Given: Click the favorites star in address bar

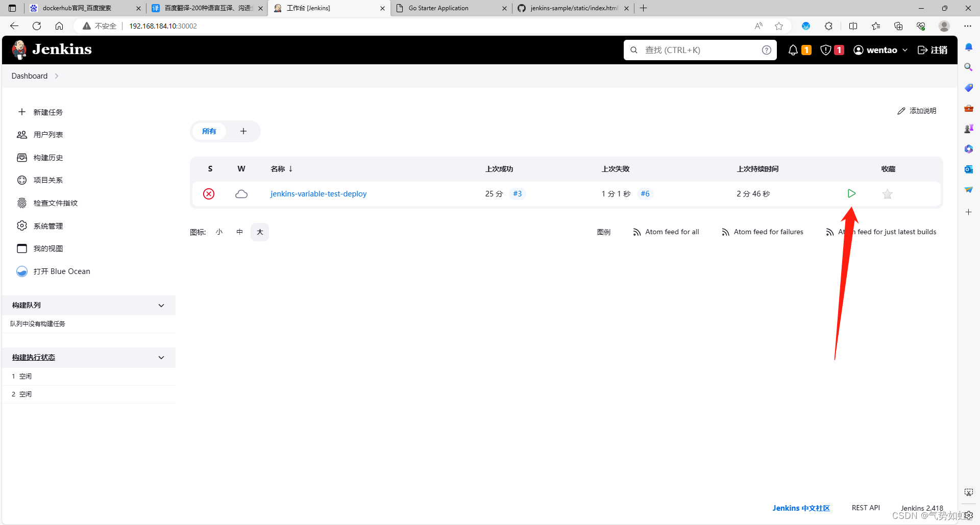Looking at the screenshot, I should (x=779, y=26).
